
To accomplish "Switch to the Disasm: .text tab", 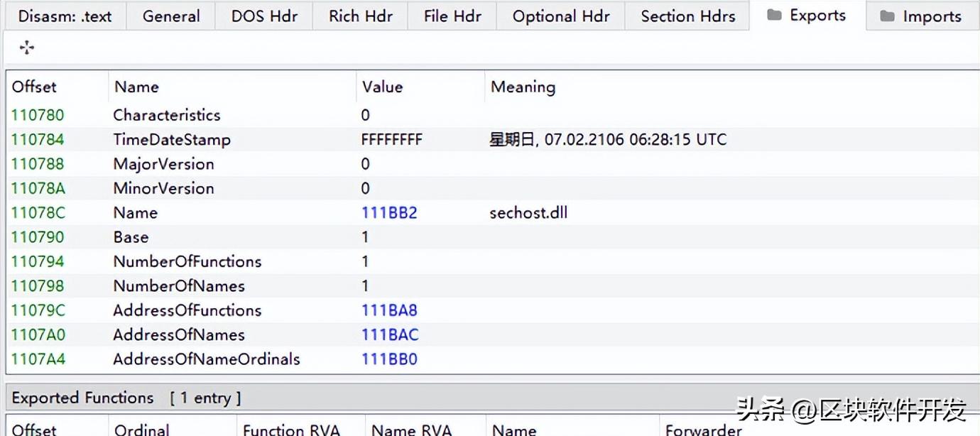I will click(x=64, y=16).
